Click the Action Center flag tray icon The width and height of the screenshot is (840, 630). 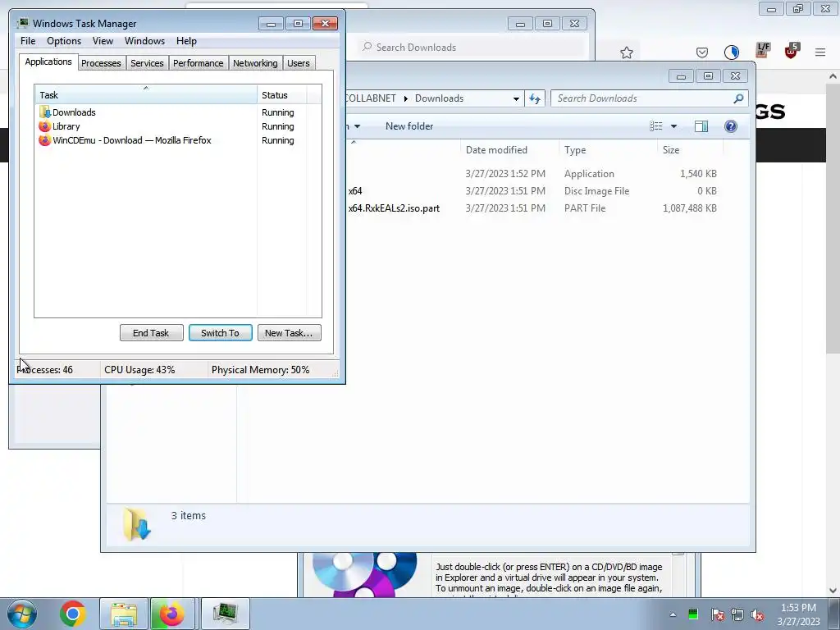(717, 614)
